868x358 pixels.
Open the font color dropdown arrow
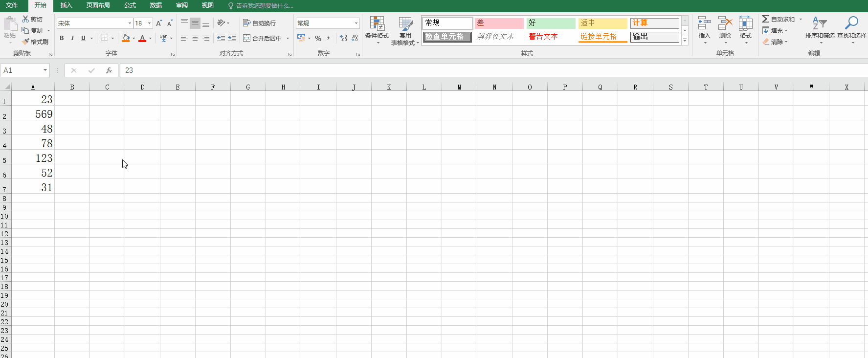point(150,38)
